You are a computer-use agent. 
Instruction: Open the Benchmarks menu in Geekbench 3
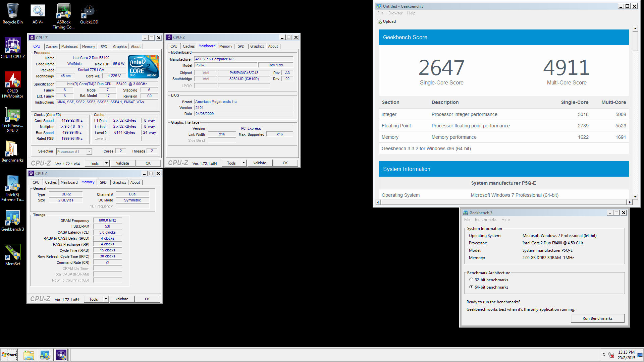coord(485,220)
